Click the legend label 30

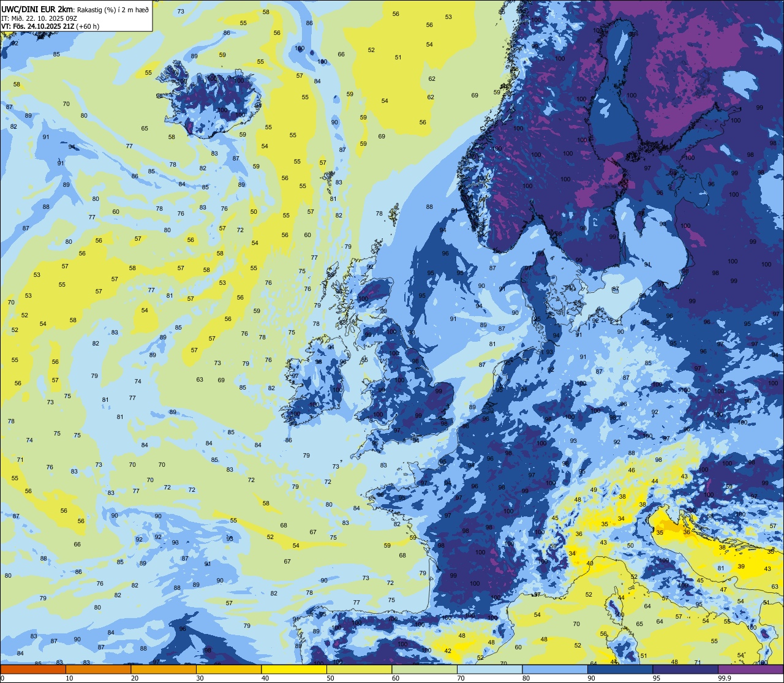200,678
